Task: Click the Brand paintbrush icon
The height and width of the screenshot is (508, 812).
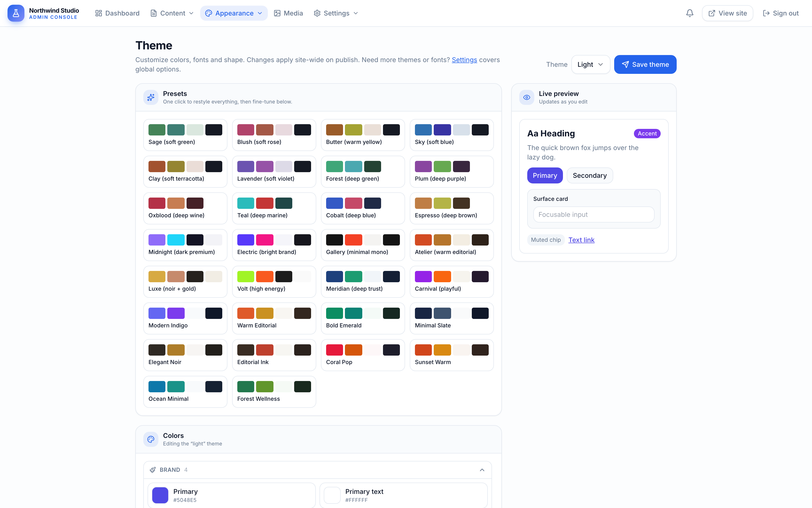Action: [153, 470]
